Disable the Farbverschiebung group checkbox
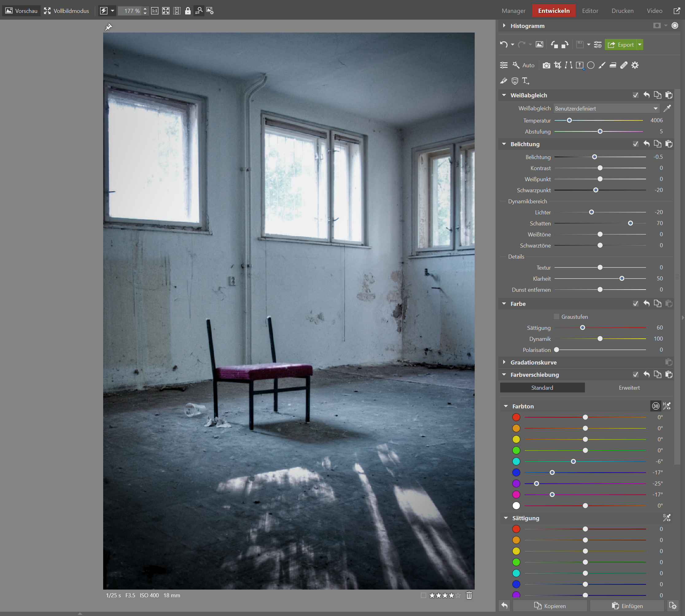This screenshot has width=685, height=616. 635,375
